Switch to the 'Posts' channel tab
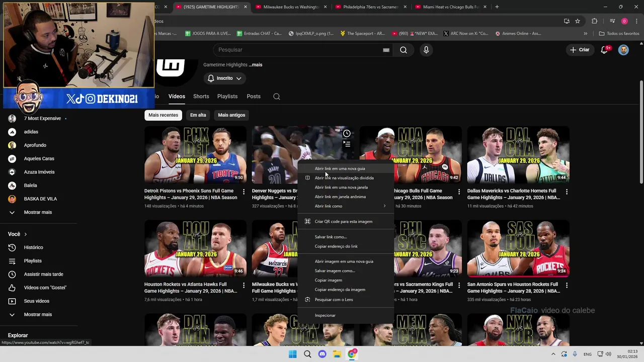The width and height of the screenshot is (644, 362). pos(254,97)
